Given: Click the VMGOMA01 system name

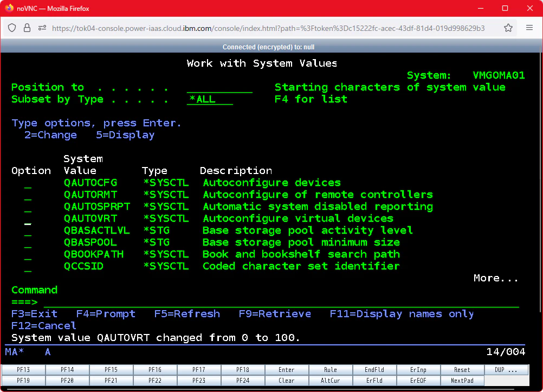Looking at the screenshot, I should (499, 75).
